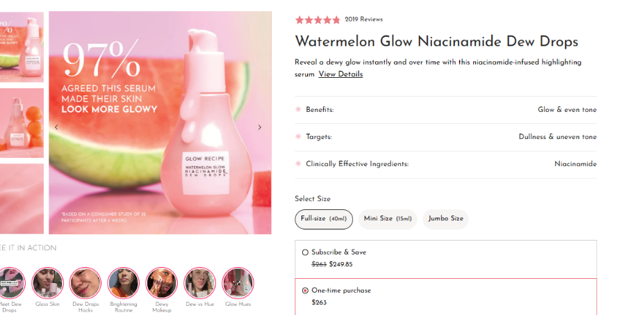Choose the Full-size (40ml) option
The width and height of the screenshot is (644, 315).
[324, 219]
